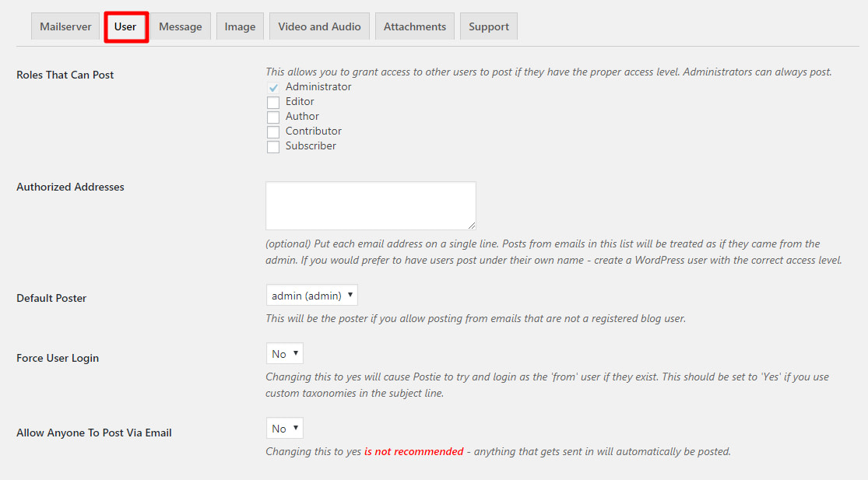Select 'admin (admin)' as Default Poster
This screenshot has height=480, width=868.
click(x=311, y=294)
